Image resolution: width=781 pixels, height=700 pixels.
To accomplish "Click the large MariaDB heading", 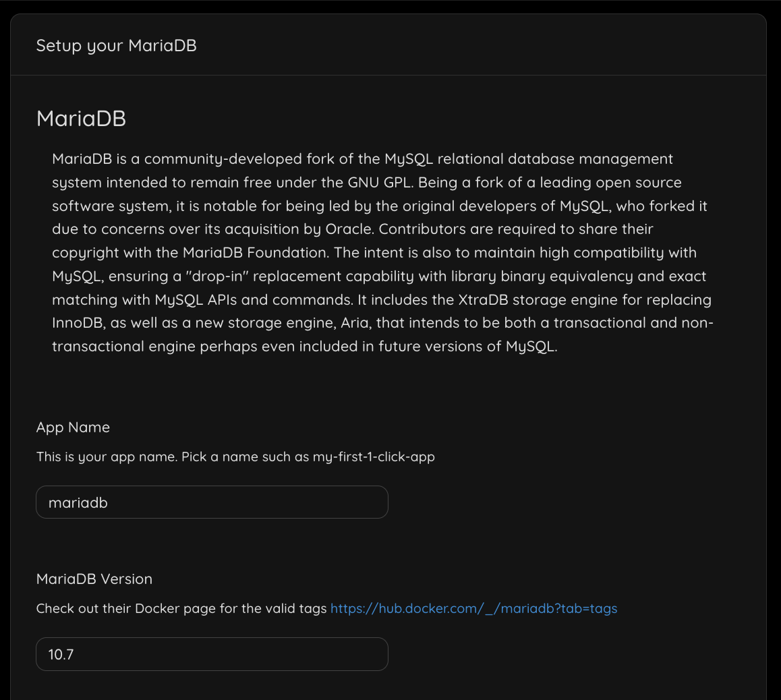I will (x=82, y=119).
